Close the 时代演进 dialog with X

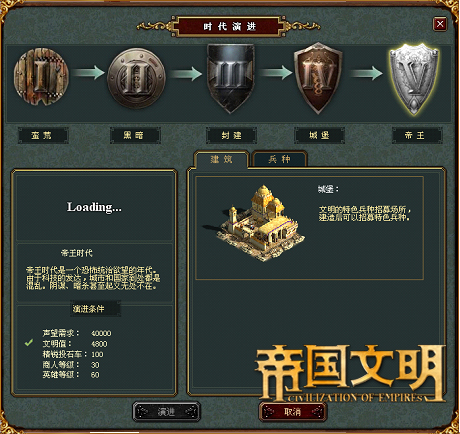click(440, 24)
